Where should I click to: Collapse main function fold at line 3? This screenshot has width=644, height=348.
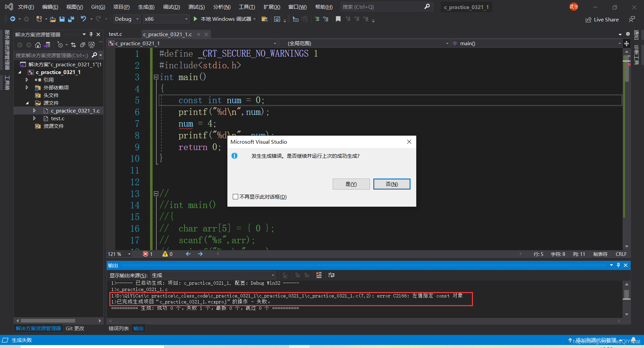tap(156, 77)
